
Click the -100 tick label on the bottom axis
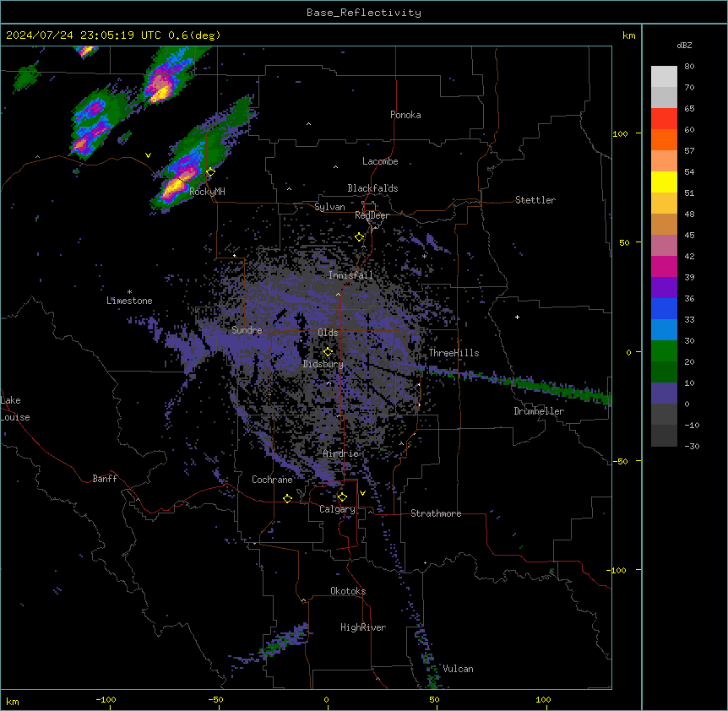coord(106,699)
